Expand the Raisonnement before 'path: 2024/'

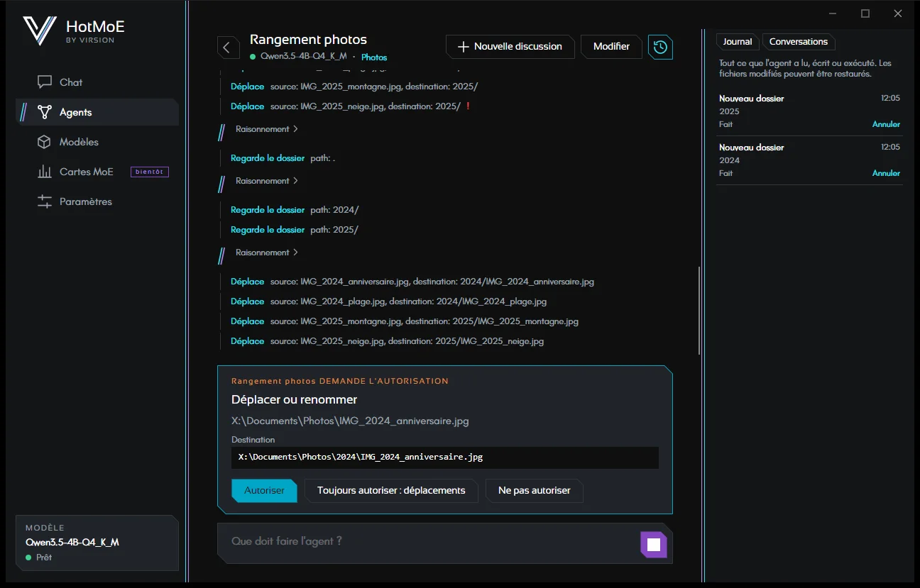[x=267, y=181]
